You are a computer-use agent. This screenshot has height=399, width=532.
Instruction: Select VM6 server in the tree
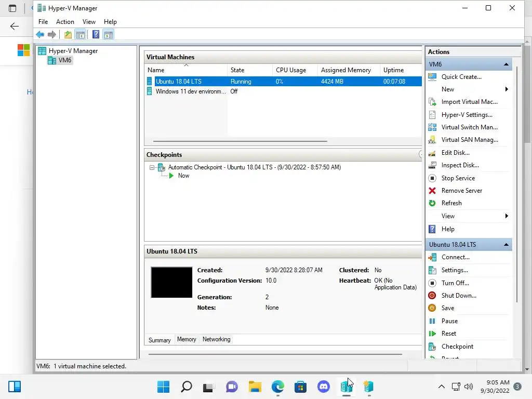[x=60, y=60]
